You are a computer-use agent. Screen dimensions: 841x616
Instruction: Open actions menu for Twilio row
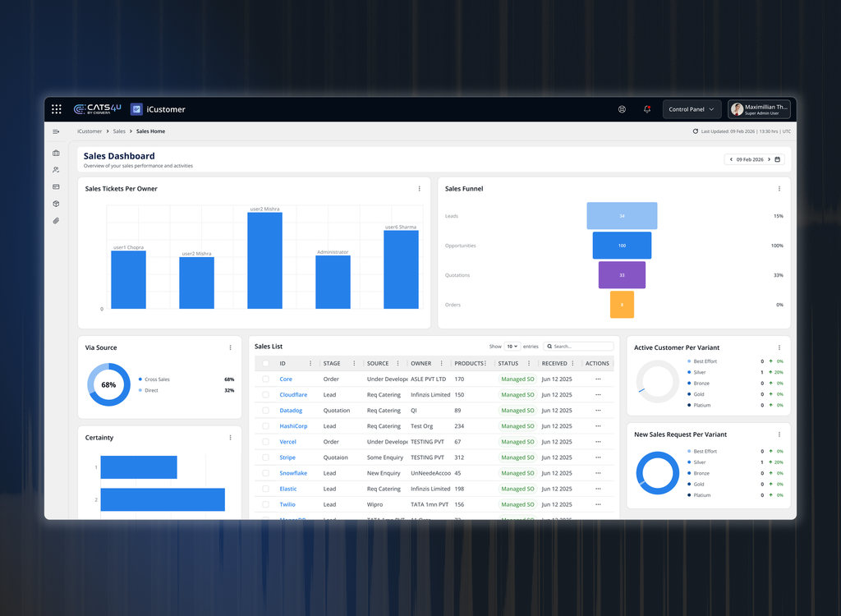598,505
